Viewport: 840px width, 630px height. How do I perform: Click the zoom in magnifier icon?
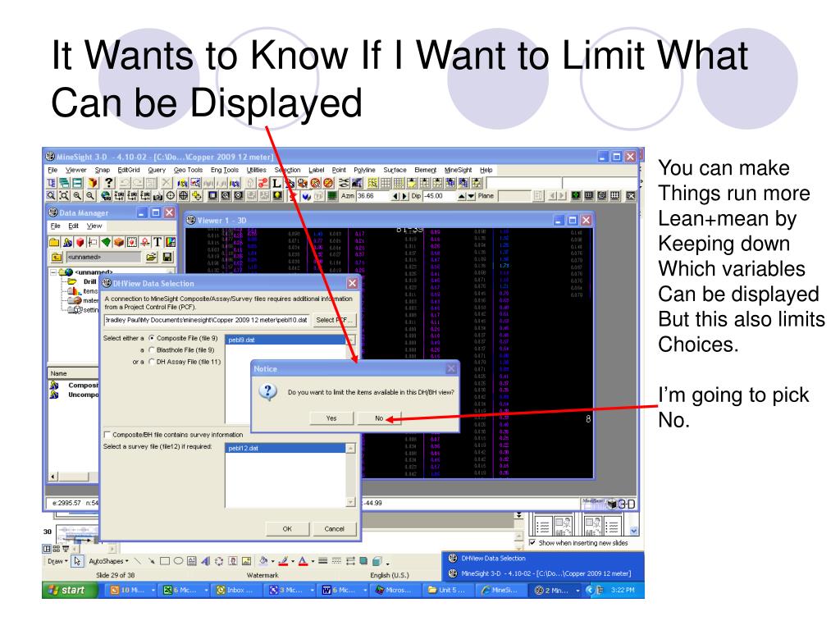point(77,195)
